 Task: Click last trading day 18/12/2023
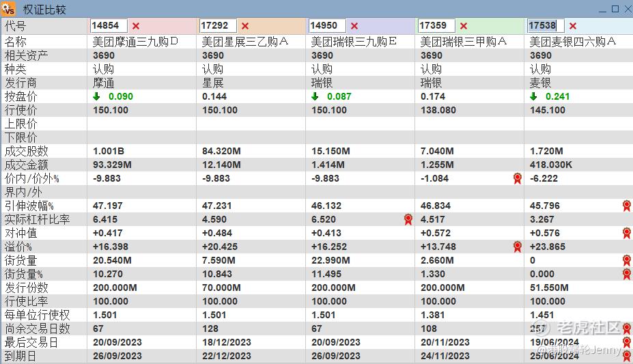227,342
